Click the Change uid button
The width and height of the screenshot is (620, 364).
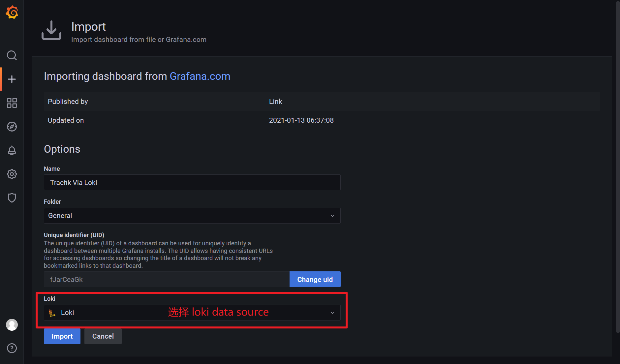click(x=315, y=280)
